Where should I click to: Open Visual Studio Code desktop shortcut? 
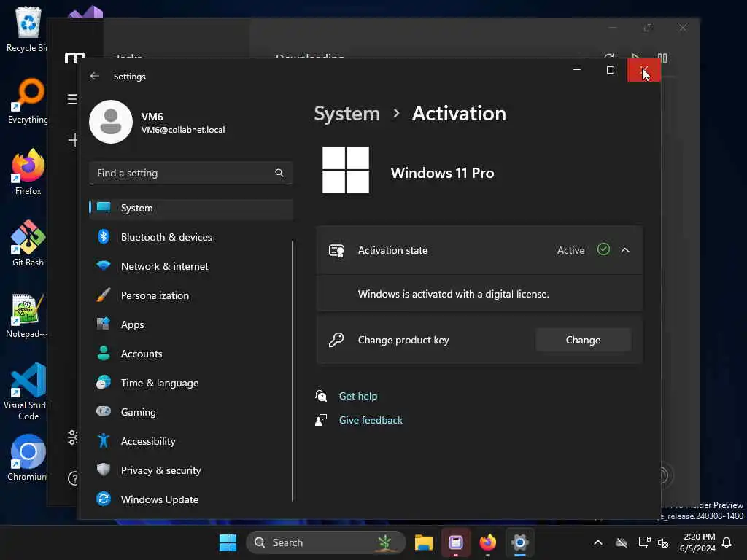tap(26, 392)
